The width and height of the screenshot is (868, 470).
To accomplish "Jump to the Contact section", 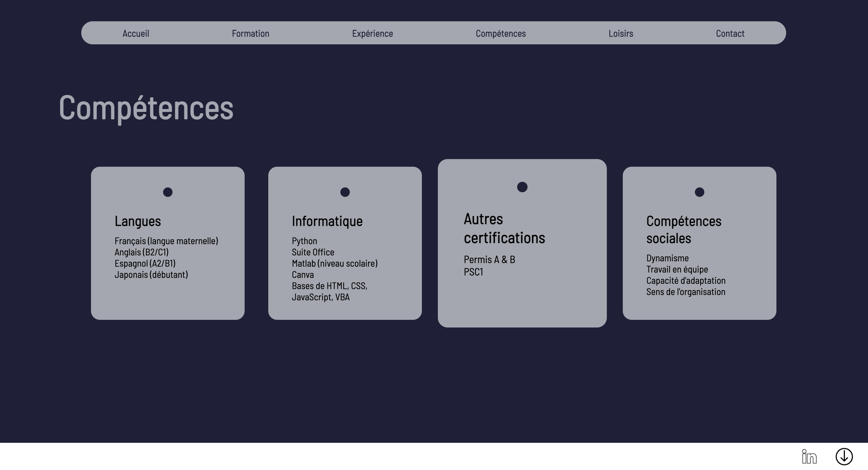I will 730,33.
